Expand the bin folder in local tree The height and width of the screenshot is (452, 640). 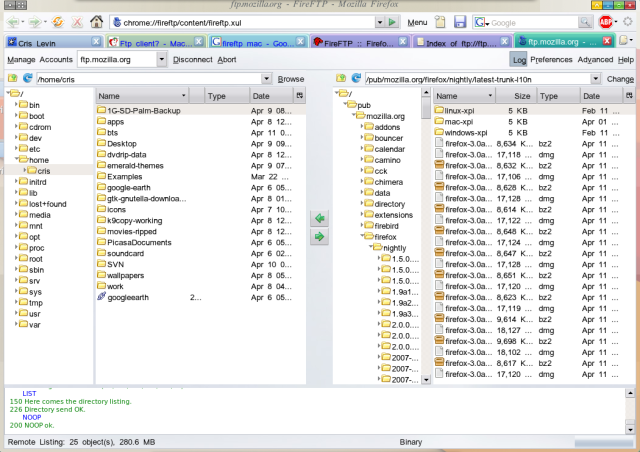coord(16,105)
